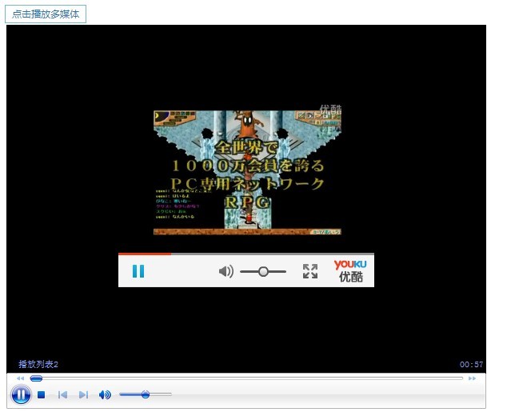Click the game video frame thumbnail

pos(247,172)
